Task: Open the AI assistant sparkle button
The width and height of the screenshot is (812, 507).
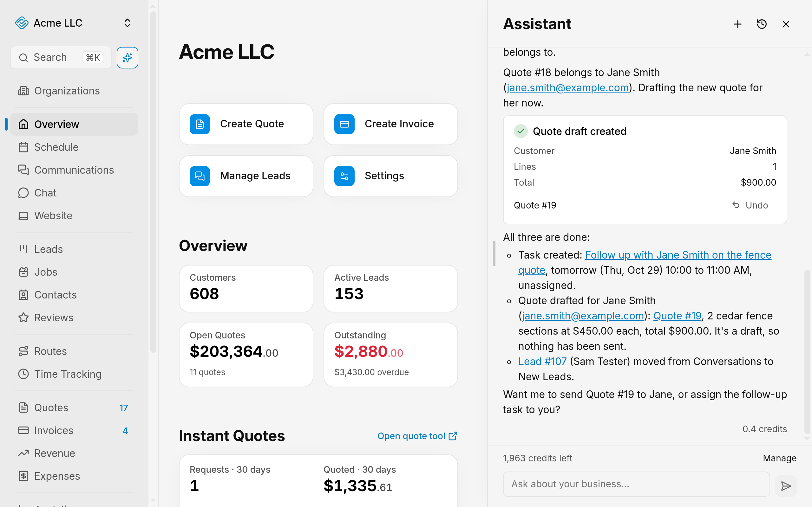Action: (127, 58)
